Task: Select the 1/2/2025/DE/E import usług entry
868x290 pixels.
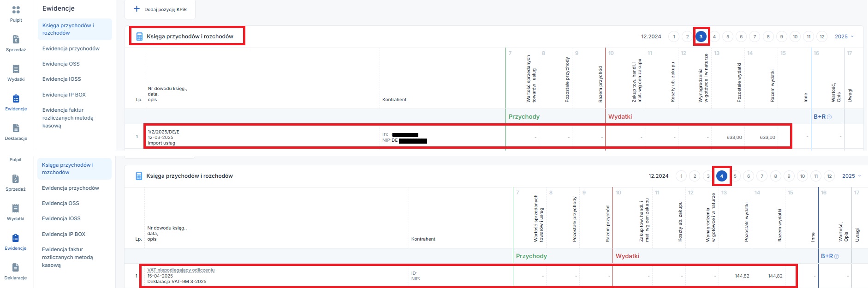Action: tap(164, 132)
